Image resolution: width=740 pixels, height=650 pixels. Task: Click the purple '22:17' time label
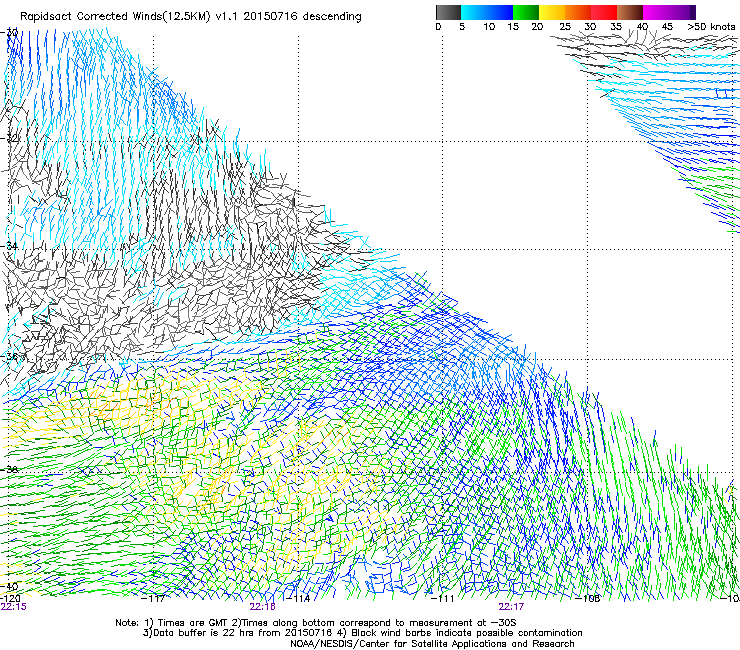tap(511, 607)
